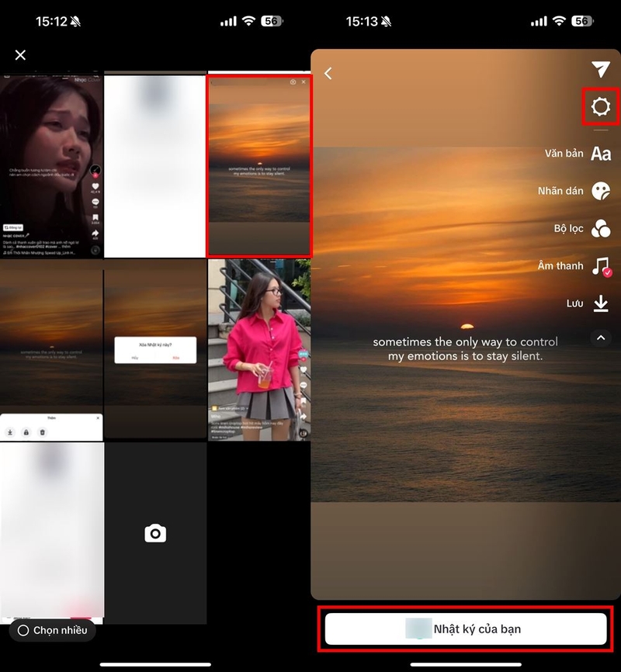Open the crying girl video thumbnail
This screenshot has height=672, width=621.
tap(51, 166)
